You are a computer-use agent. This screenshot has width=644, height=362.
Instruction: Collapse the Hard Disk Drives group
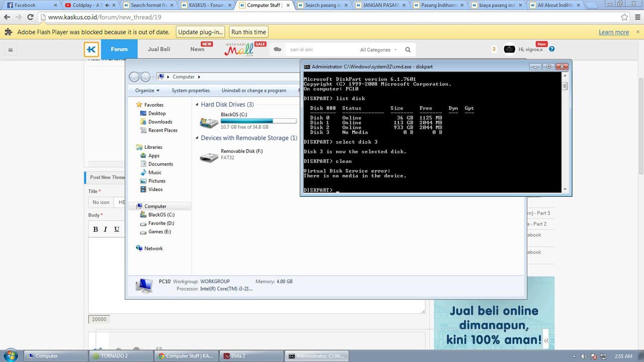point(197,105)
